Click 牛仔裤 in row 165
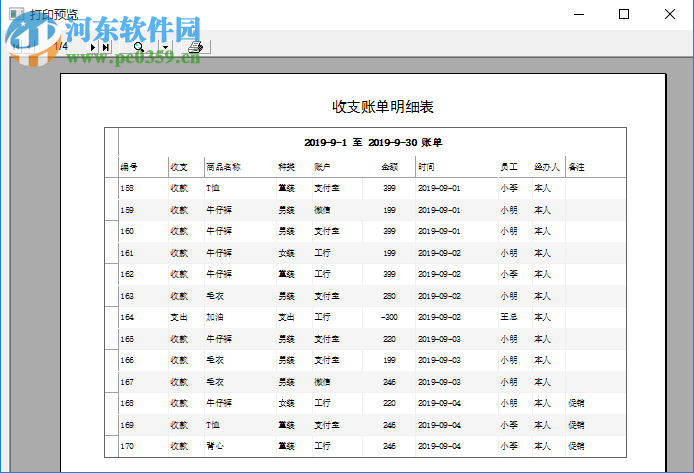Viewport: 694px width, 473px height. click(x=219, y=339)
